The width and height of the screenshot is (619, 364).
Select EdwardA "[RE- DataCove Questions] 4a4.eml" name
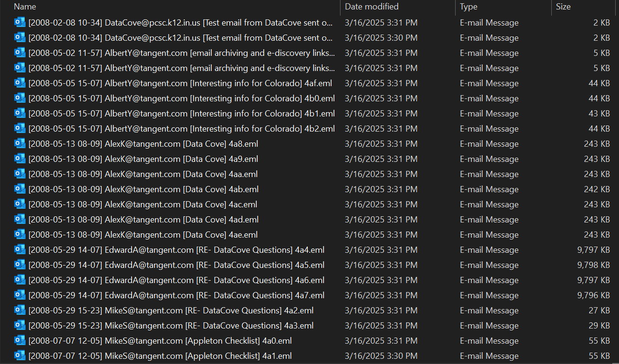click(176, 250)
